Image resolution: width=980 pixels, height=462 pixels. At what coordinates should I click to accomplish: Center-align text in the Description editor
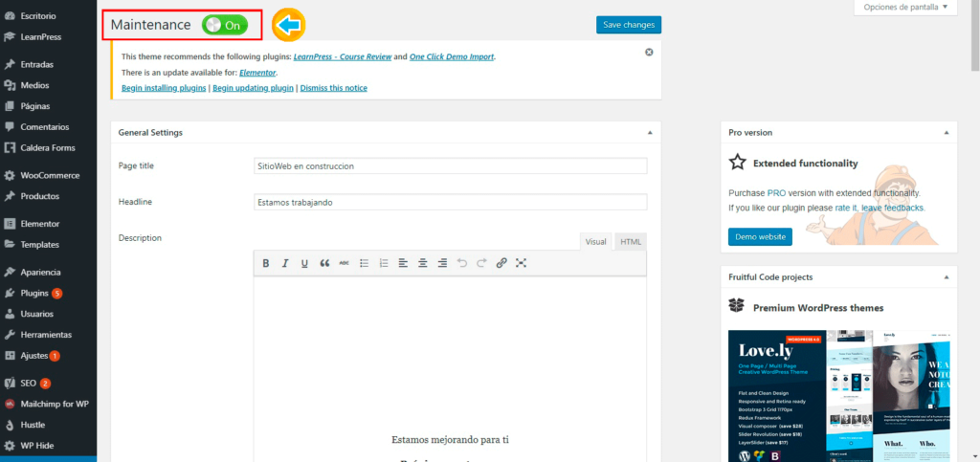[422, 263]
